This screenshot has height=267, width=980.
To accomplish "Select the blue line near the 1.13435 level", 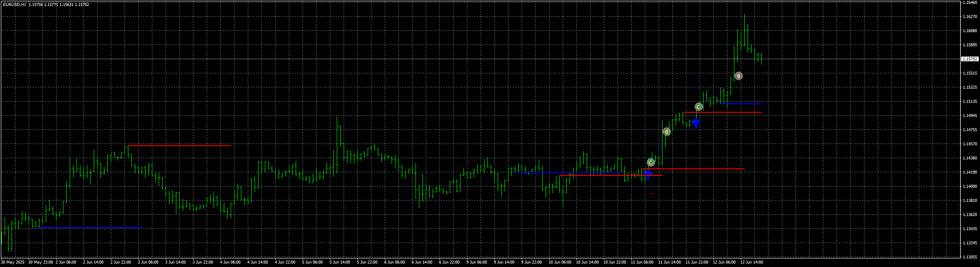I will pyautogui.click(x=90, y=228).
